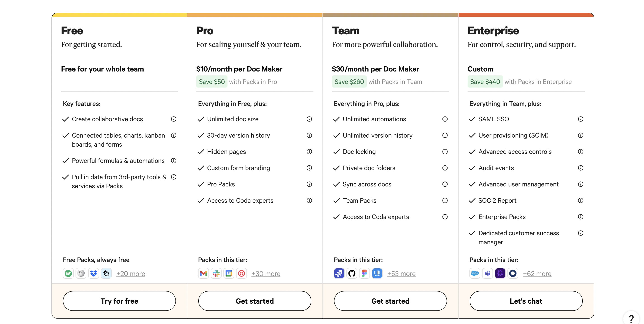Open the +53 more Team packs link

pyautogui.click(x=401, y=274)
